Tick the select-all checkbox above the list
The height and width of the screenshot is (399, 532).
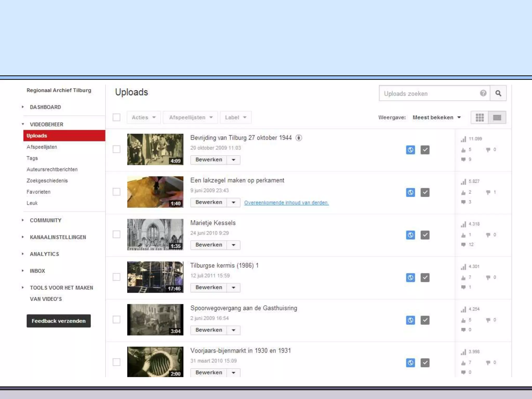click(x=116, y=117)
